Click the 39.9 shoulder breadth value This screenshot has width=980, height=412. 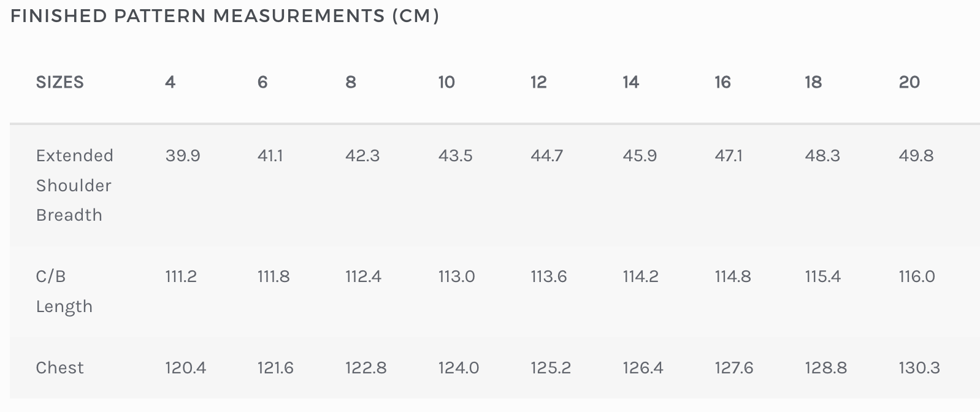coord(183,156)
